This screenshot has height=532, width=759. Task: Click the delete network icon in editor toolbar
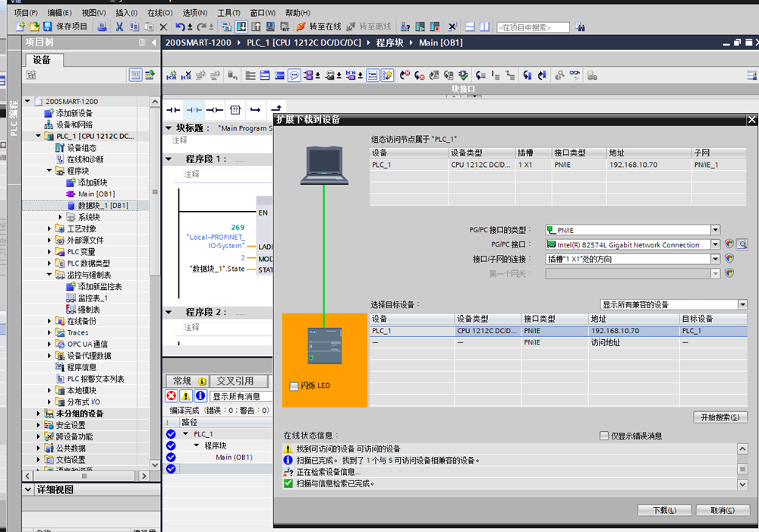(x=186, y=76)
